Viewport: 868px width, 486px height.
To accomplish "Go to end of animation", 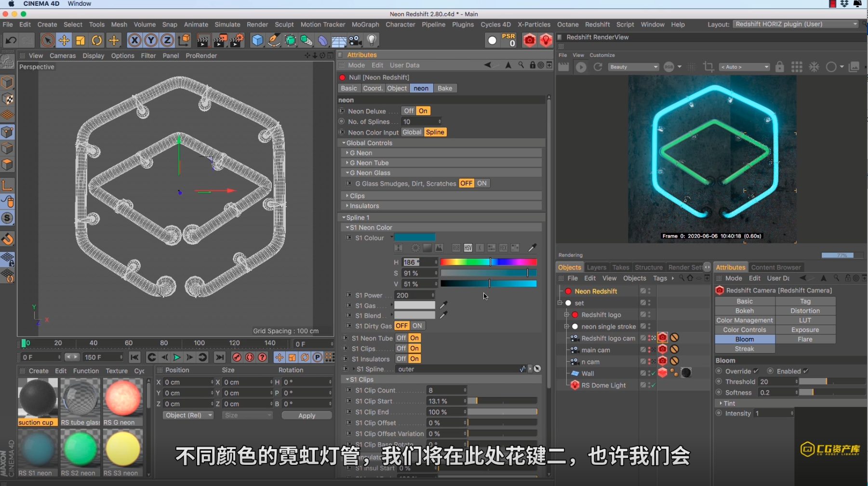I will pyautogui.click(x=220, y=357).
